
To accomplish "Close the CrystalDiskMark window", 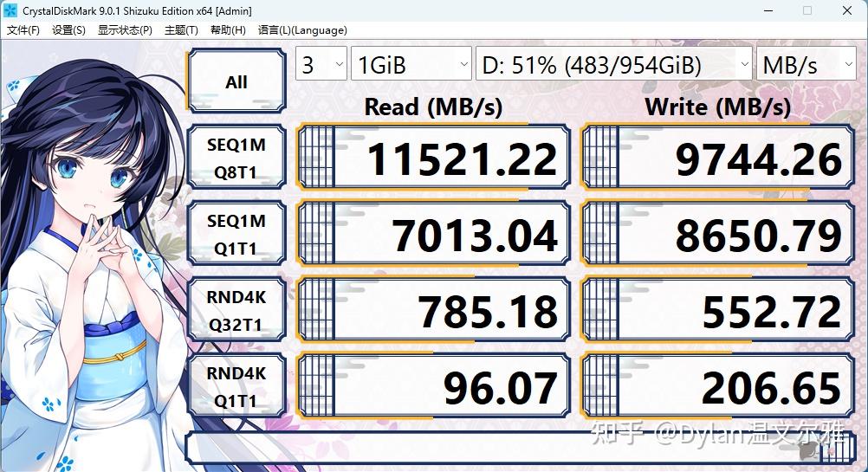I will click(847, 10).
